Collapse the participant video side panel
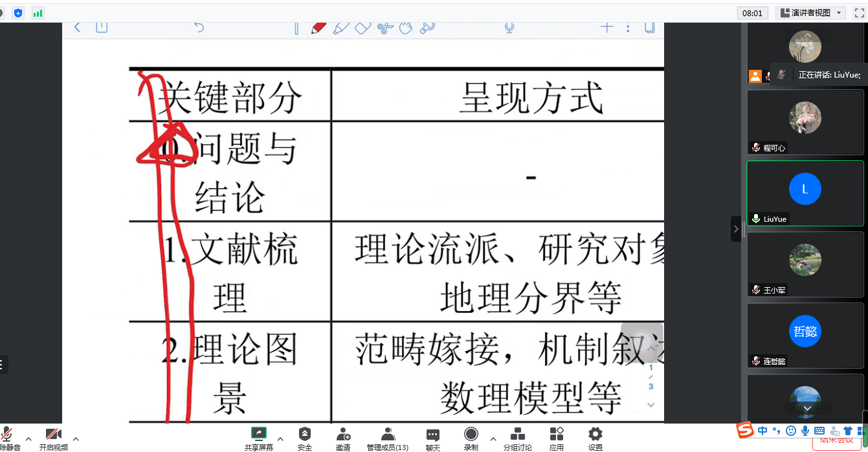The height and width of the screenshot is (452, 868). [736, 229]
